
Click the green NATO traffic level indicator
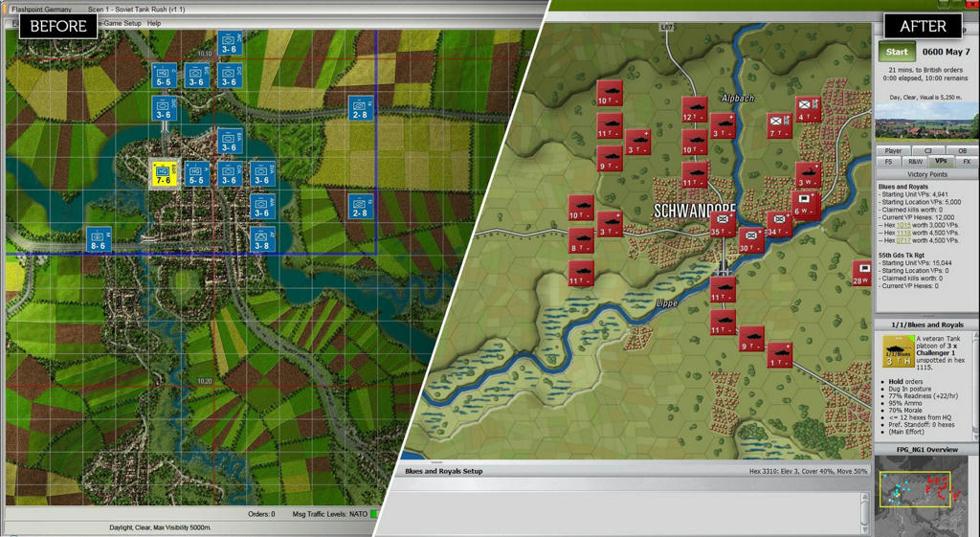tap(374, 514)
